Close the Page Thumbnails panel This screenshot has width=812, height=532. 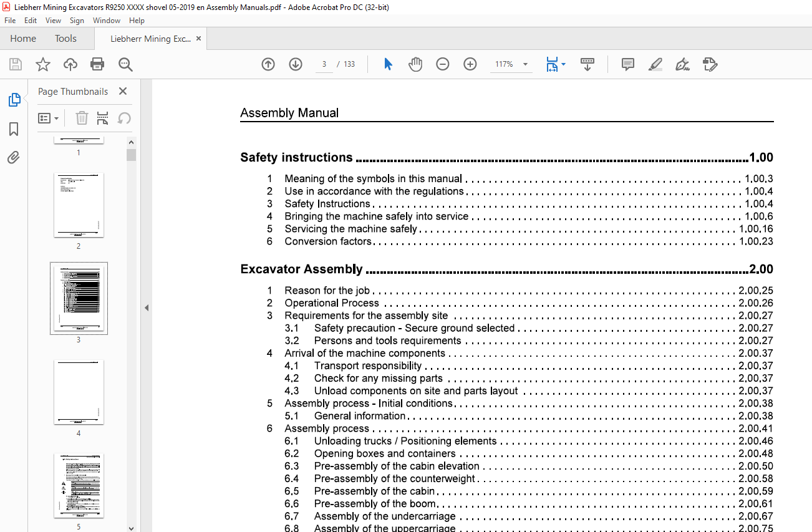123,91
